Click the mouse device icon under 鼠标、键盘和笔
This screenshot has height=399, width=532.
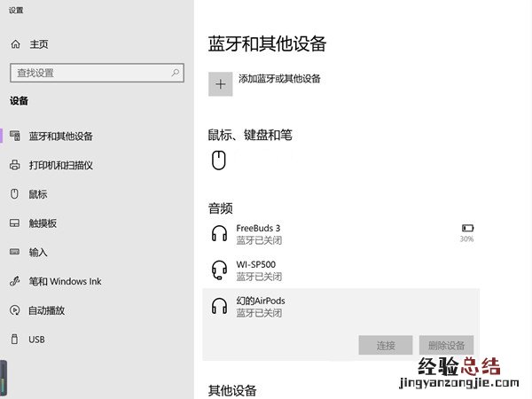[x=219, y=160]
